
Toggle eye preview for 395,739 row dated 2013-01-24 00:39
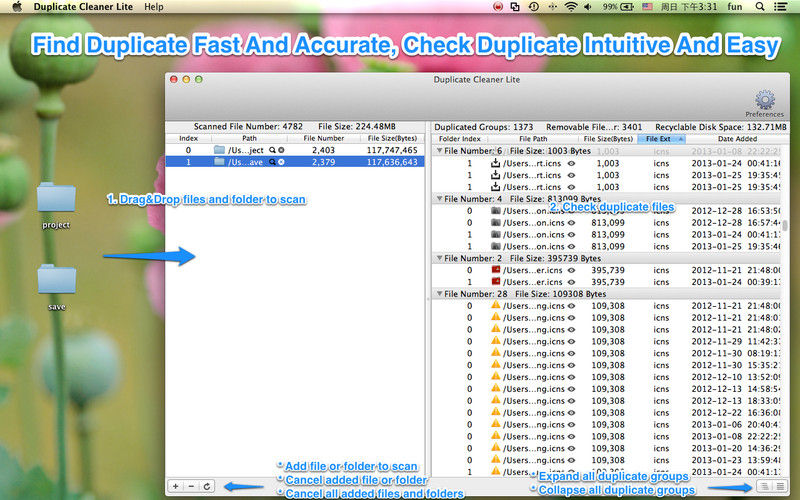point(571,282)
